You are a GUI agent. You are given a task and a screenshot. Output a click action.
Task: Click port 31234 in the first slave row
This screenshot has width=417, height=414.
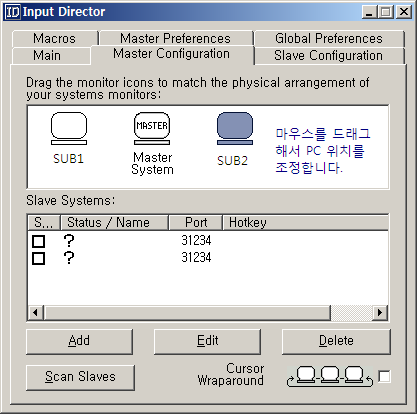[x=196, y=240]
